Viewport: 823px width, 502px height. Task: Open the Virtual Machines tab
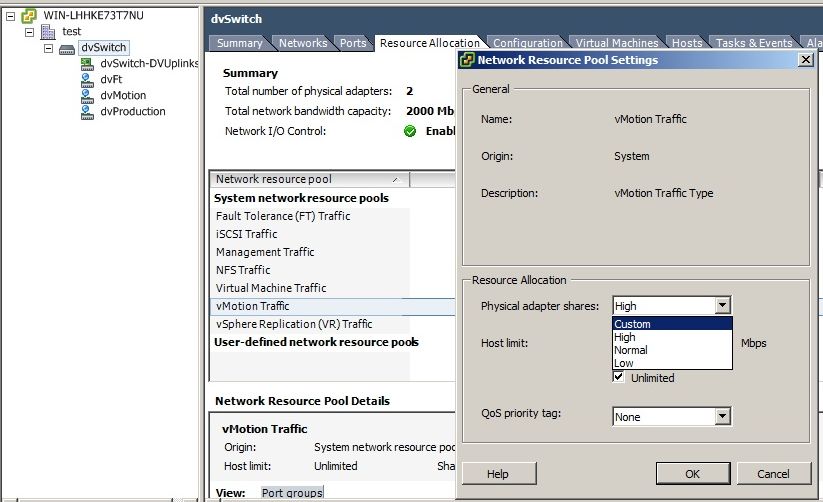point(617,43)
